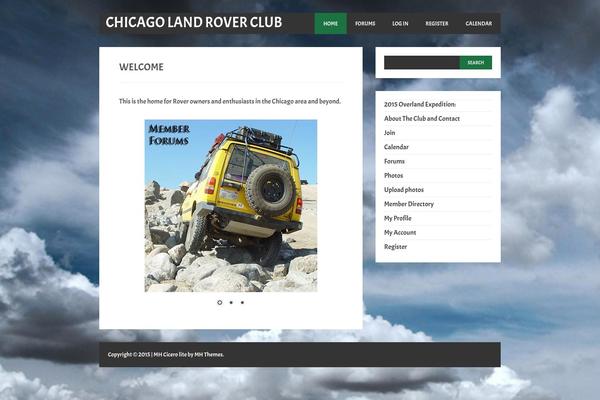The image size is (600, 400).
Task: Focus the dark search input field
Action: (x=422, y=62)
